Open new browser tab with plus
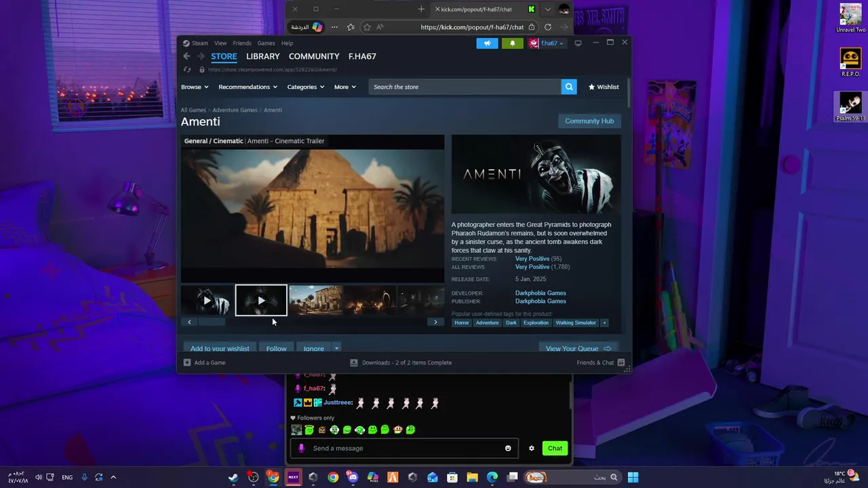868x488 pixels. (421, 9)
